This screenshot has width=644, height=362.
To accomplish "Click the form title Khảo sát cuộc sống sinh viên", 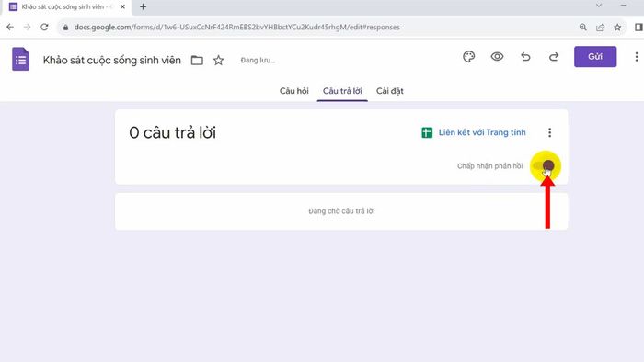I will point(111,61).
